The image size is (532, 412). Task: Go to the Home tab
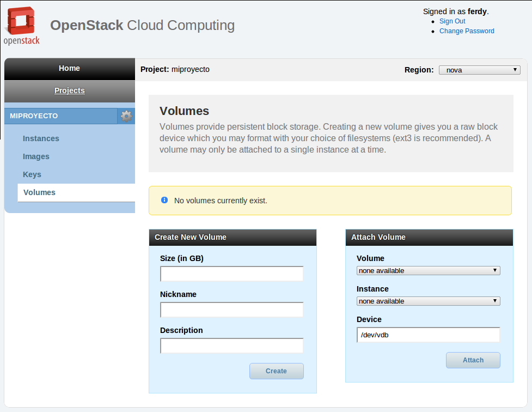70,69
